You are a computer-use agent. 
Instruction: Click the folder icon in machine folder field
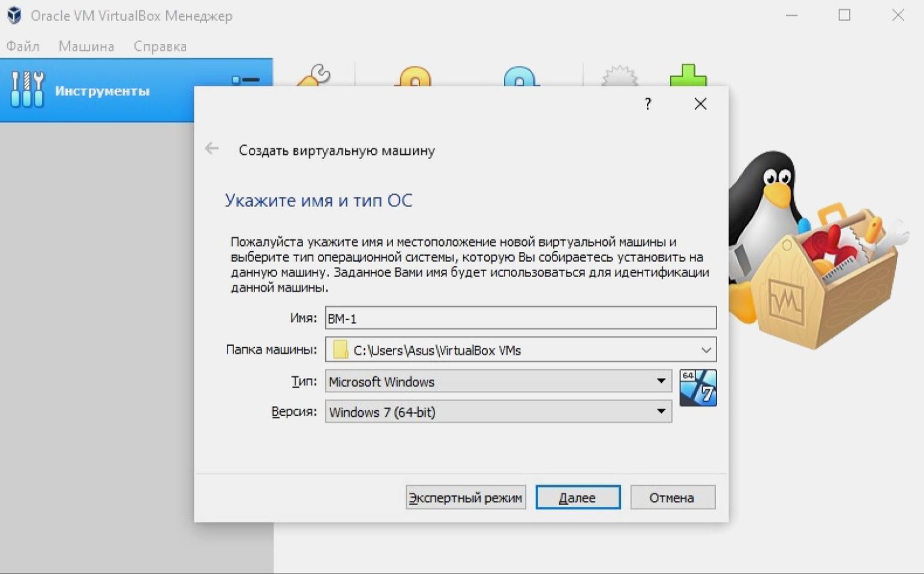pyautogui.click(x=341, y=350)
